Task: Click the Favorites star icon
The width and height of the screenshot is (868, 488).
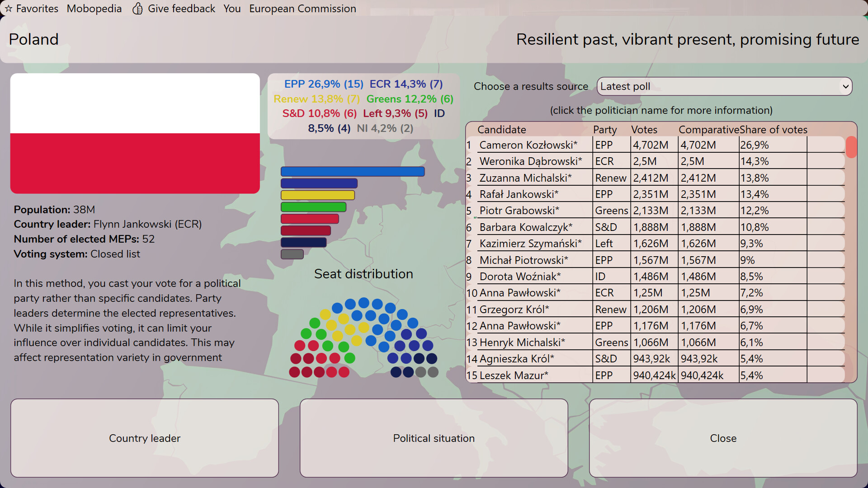Action: 8,9
